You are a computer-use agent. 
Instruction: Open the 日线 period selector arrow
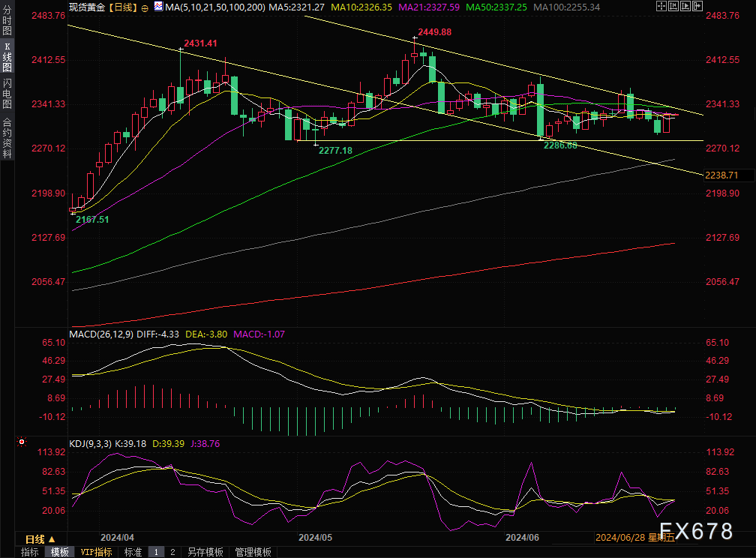[52, 539]
